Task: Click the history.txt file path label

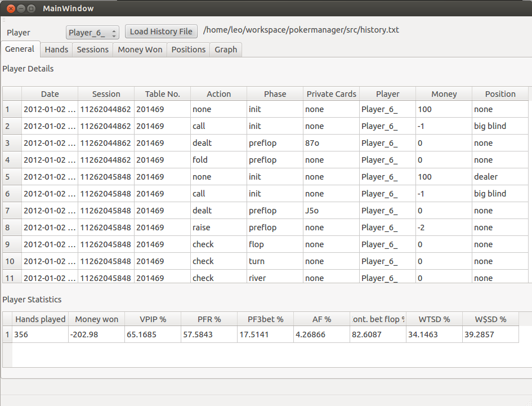Action: pyautogui.click(x=301, y=30)
